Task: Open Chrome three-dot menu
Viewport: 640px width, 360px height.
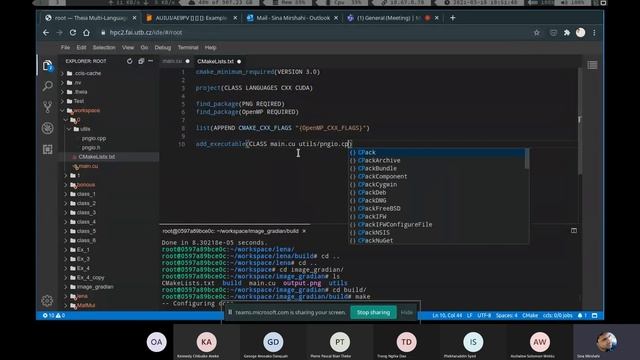Action: tap(594, 33)
